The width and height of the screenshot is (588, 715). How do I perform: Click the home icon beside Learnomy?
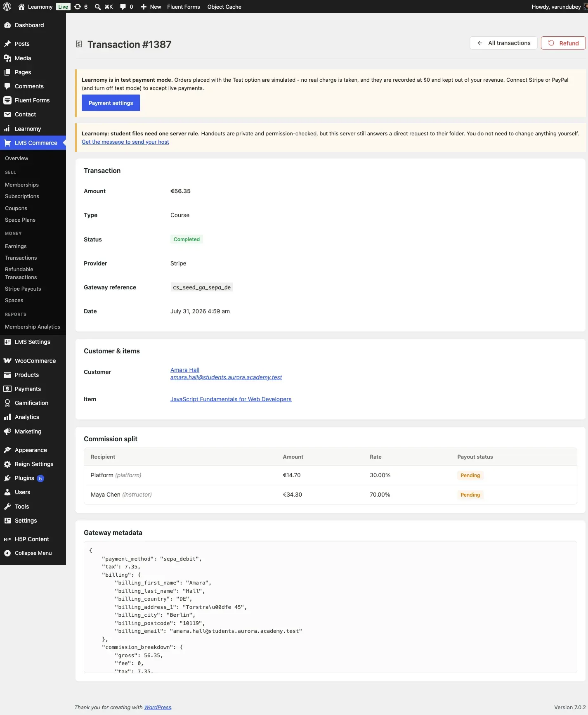pyautogui.click(x=21, y=7)
